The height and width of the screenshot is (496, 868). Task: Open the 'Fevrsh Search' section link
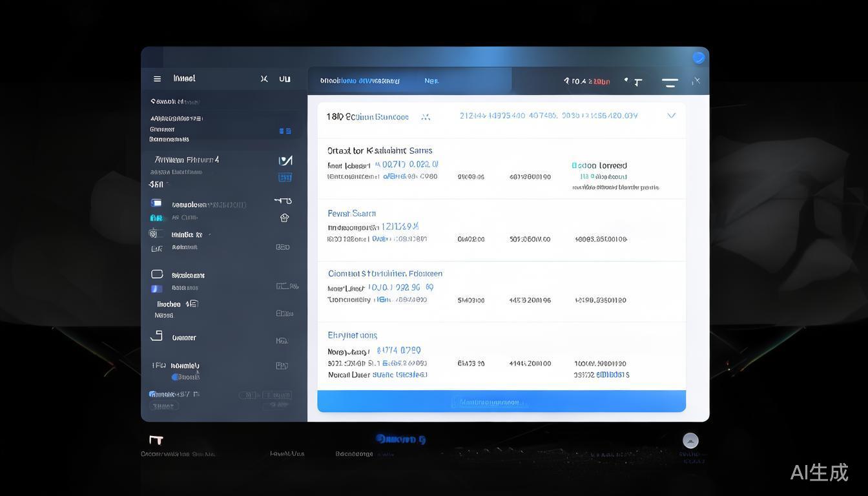[x=351, y=213]
